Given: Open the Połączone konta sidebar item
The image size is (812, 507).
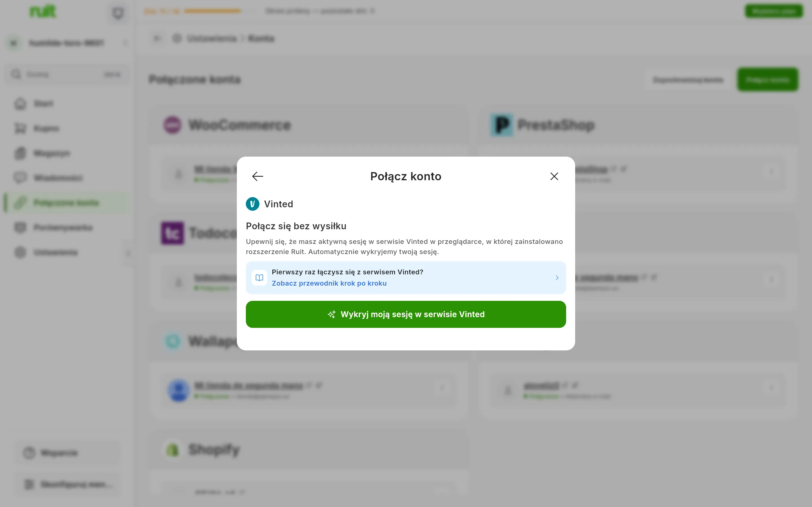Looking at the screenshot, I should (67, 203).
